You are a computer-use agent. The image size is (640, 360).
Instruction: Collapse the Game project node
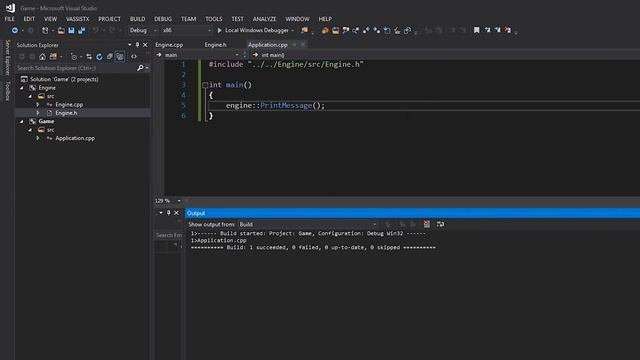(22, 121)
